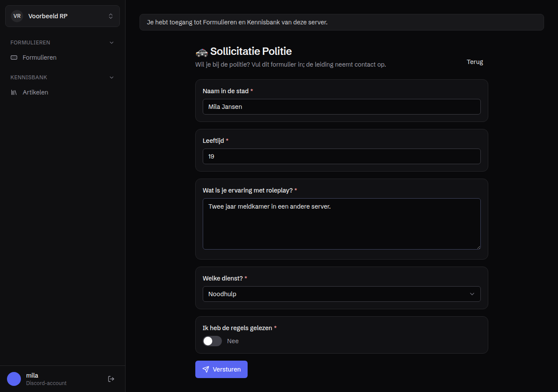Click the 'Discord-account' text under mila

[x=46, y=383]
